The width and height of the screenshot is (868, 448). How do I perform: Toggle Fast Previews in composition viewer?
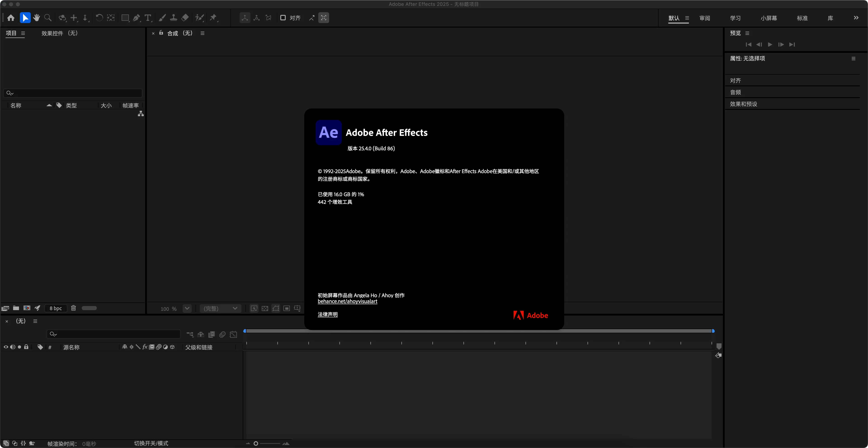pos(254,309)
